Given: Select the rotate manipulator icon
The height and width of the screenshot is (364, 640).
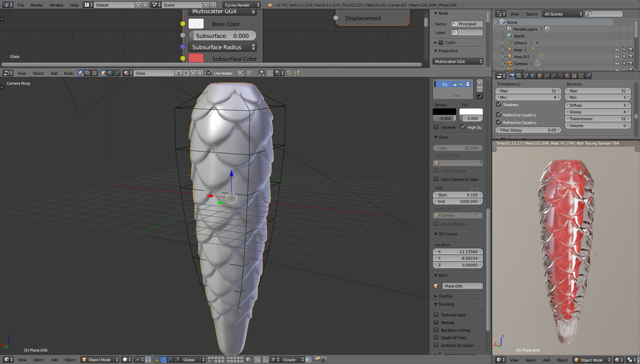Looking at the screenshot, I should coord(170,360).
